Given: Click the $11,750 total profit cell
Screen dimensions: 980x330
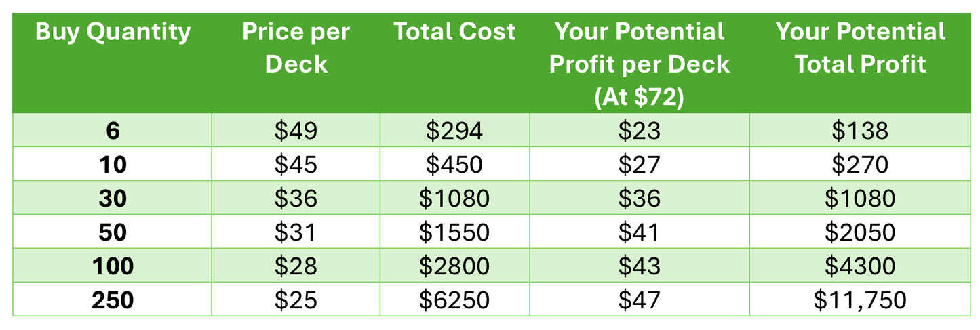Looking at the screenshot, I should pyautogui.click(x=859, y=300).
